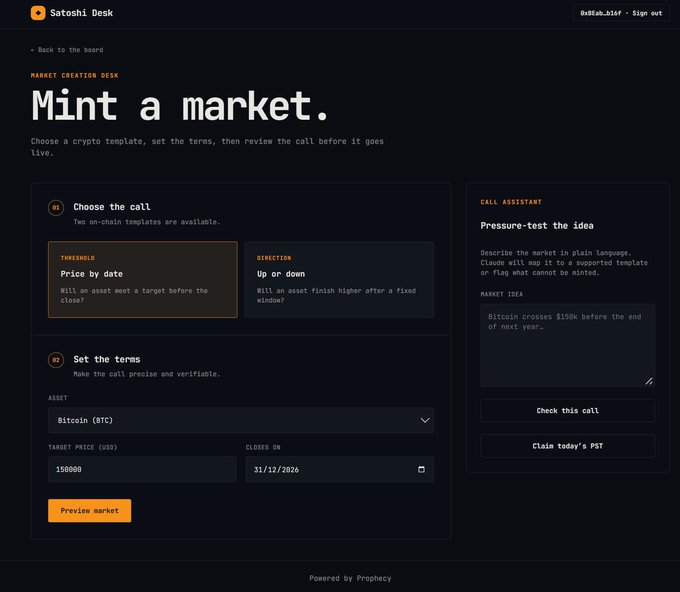Click the wallet Sign out button
This screenshot has width=680, height=592.
point(621,13)
